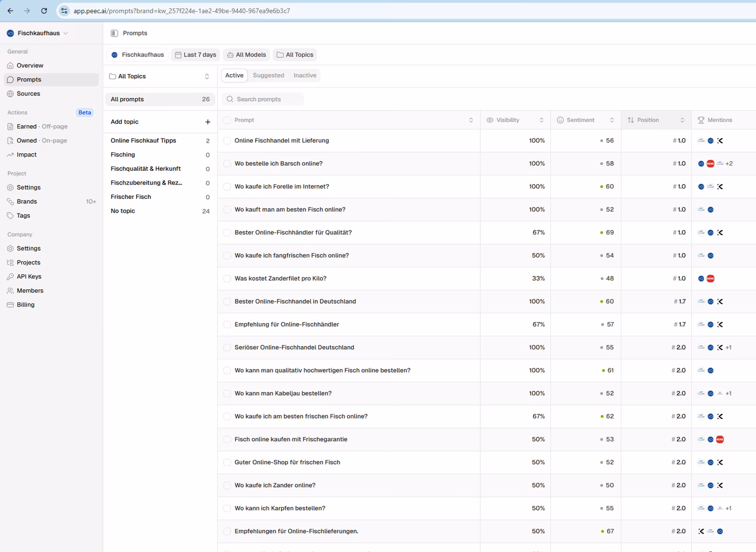Go to the Billing page
Screen dimensions: 756x552
click(x=26, y=305)
